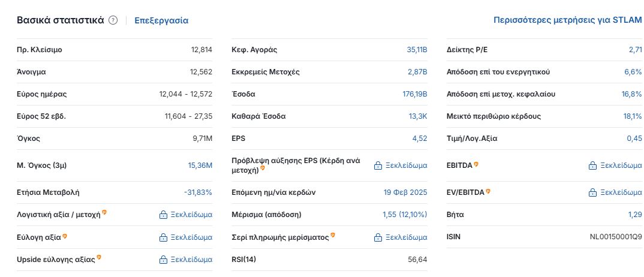Click the premium badge beside Σερί πληρωμής μερίσματος
Image resolution: width=644 pixels, height=277 pixels.
point(333,235)
